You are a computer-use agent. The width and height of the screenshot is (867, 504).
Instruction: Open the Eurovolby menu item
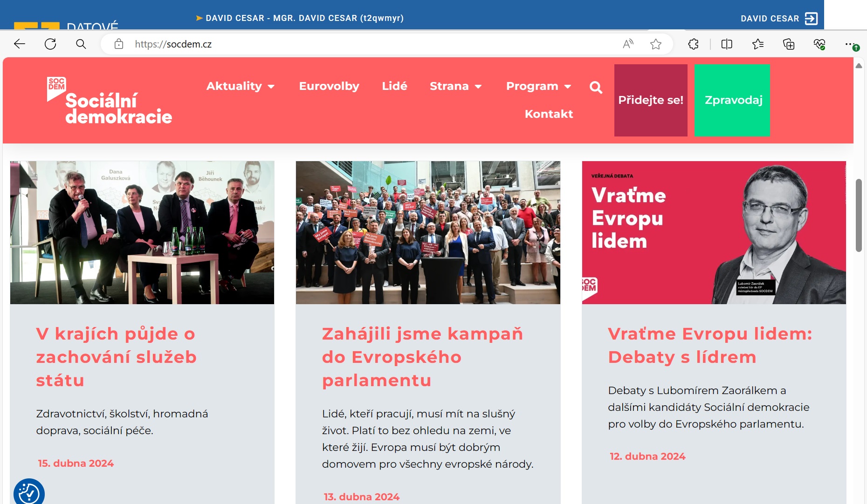coord(329,86)
